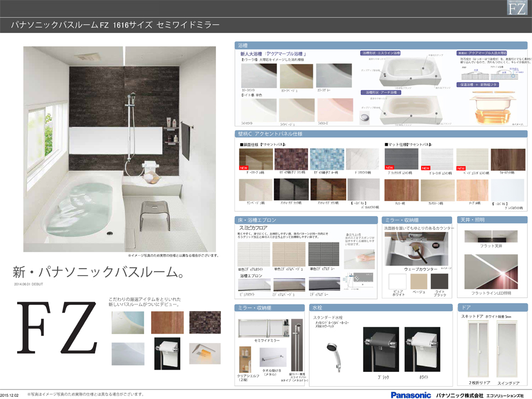Select the メープル柄 panel swatch
The width and height of the screenshot is (532, 399).
coord(472,190)
